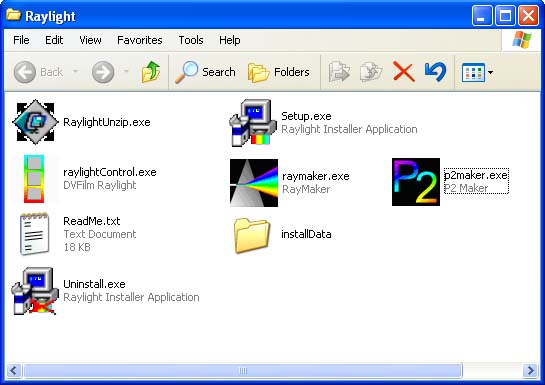Click the scrollbar right arrow
The image size is (545, 385).
tap(530, 370)
